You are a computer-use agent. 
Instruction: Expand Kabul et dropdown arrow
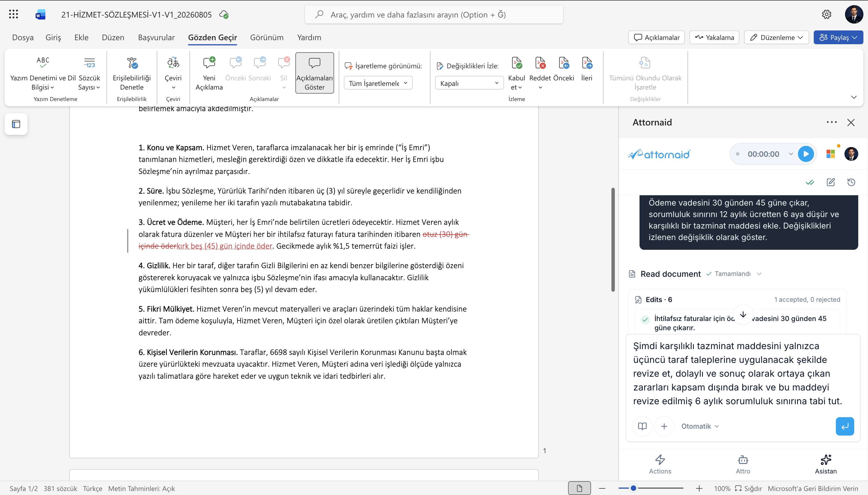520,88
